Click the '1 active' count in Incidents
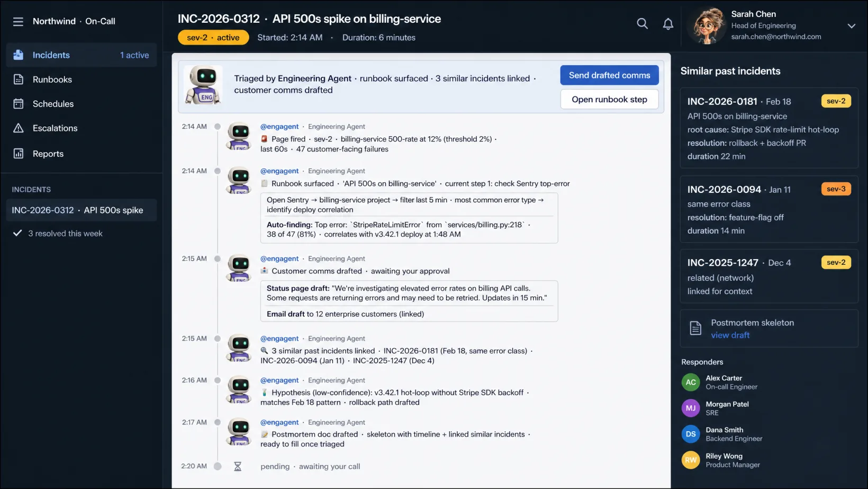This screenshot has width=868, height=489. pyautogui.click(x=134, y=55)
